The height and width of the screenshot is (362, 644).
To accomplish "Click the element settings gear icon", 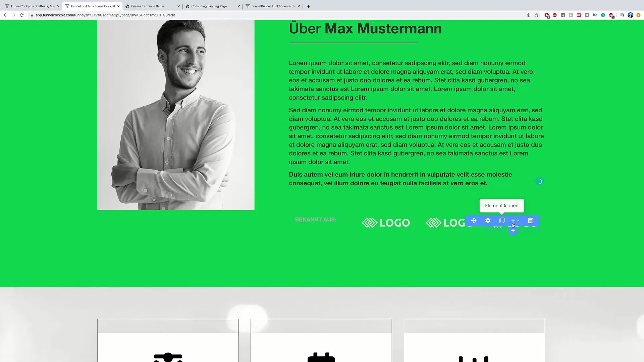I will coord(488,221).
